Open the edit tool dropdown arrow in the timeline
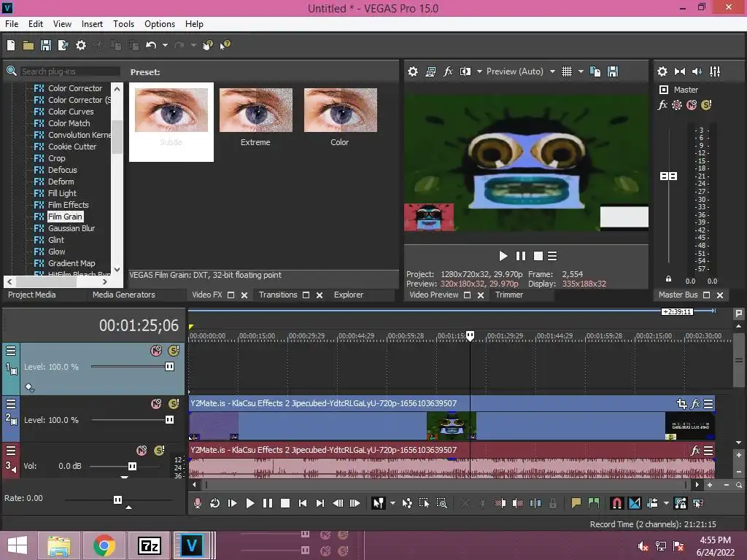This screenshot has height=560, width=747. point(392,503)
